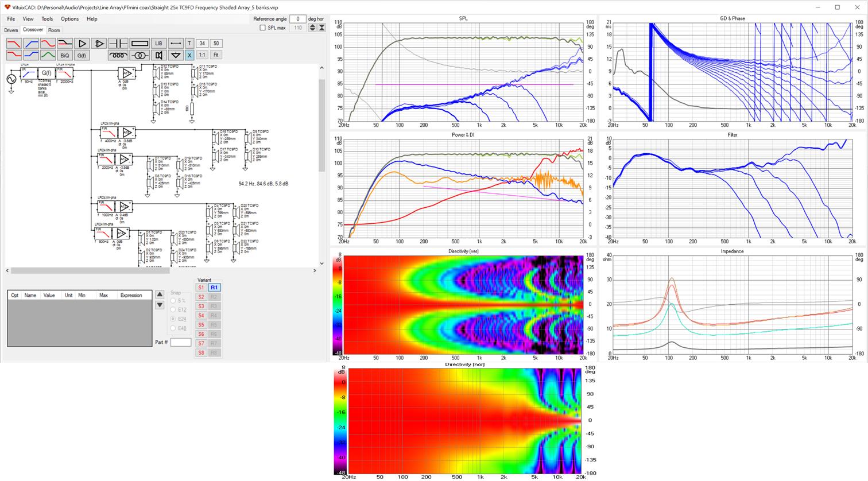Screen dimensions: 868x481
Task: Open the View menu
Action: click(x=28, y=19)
